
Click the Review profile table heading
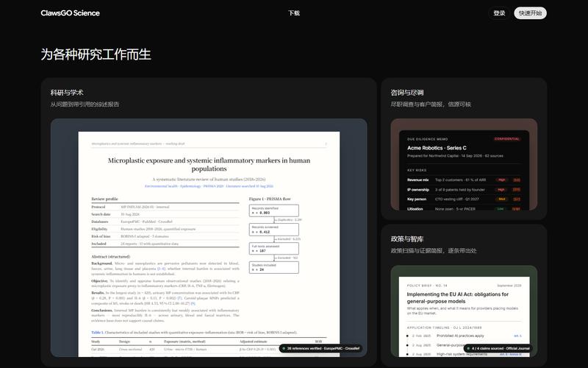tap(104, 199)
